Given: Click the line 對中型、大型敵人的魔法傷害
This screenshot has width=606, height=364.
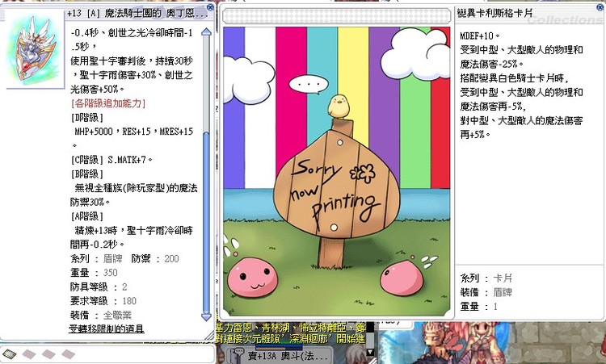Looking at the screenshot, I should pos(521,120).
